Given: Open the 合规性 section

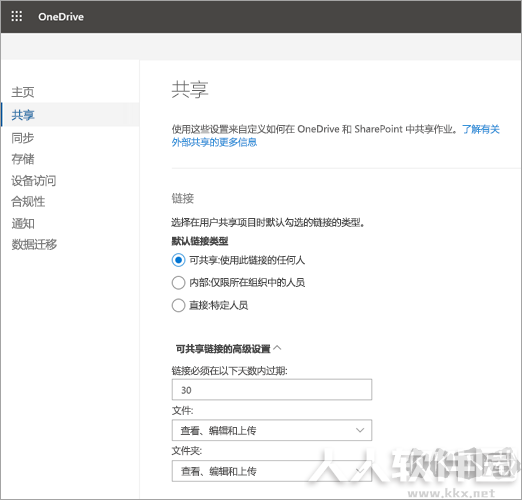Looking at the screenshot, I should coord(28,201).
